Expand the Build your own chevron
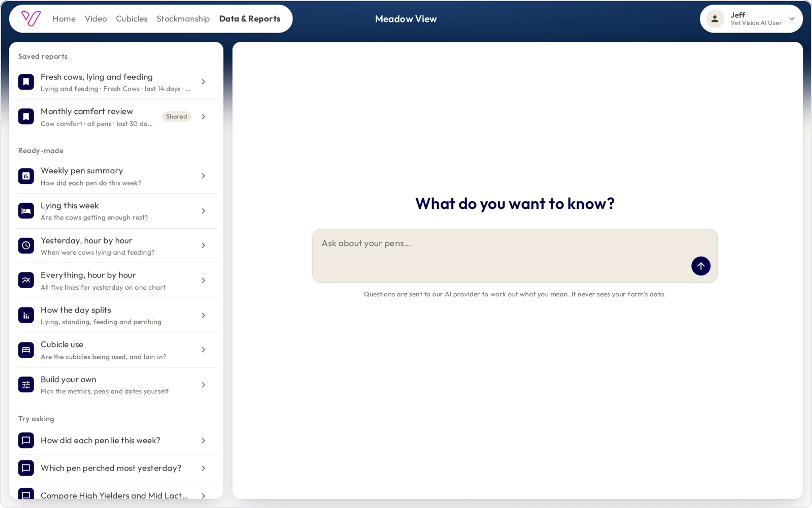 click(203, 385)
